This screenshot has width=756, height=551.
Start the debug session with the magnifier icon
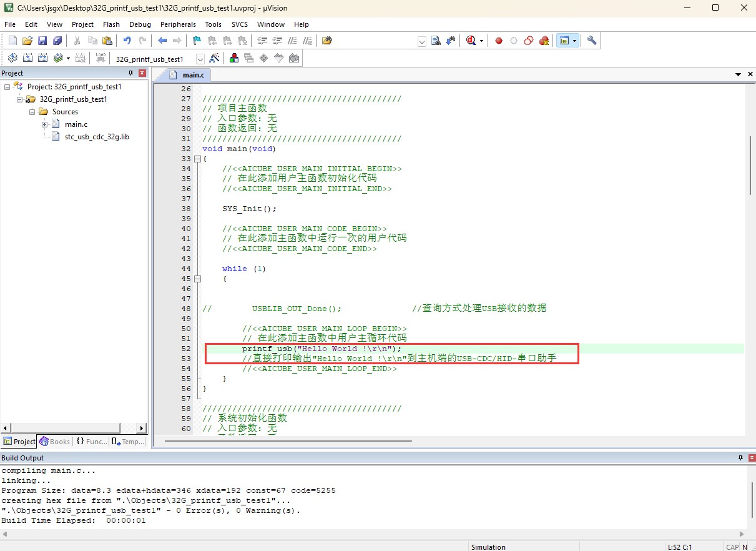pyautogui.click(x=471, y=41)
